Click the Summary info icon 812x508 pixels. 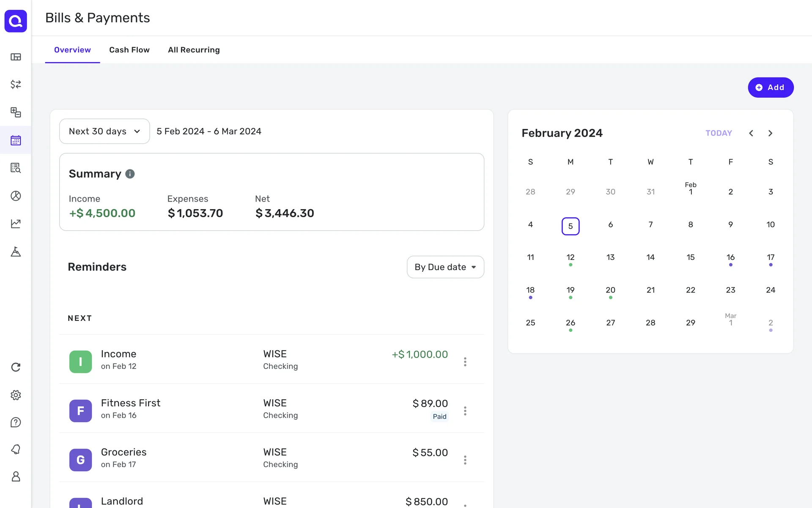pos(130,174)
